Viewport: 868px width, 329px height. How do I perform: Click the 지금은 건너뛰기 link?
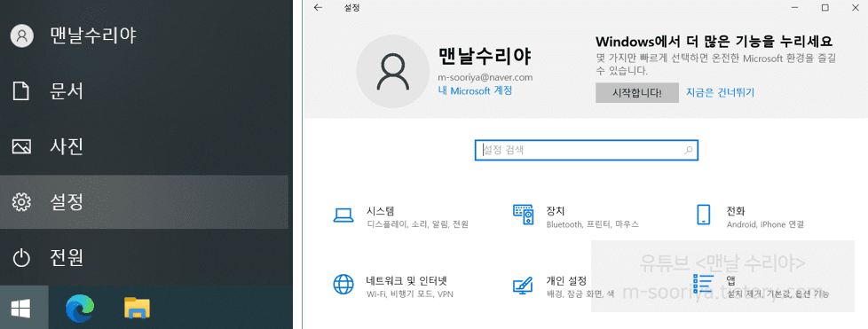(x=720, y=92)
